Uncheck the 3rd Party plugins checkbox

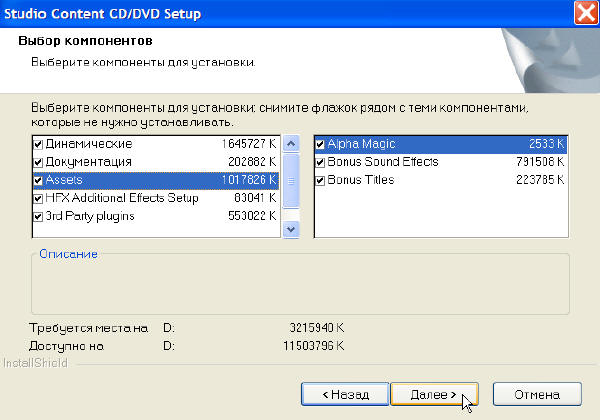(38, 216)
